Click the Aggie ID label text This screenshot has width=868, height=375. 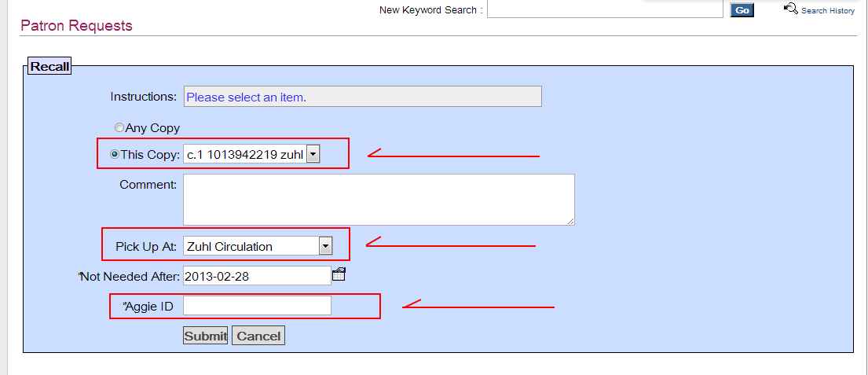[148, 306]
